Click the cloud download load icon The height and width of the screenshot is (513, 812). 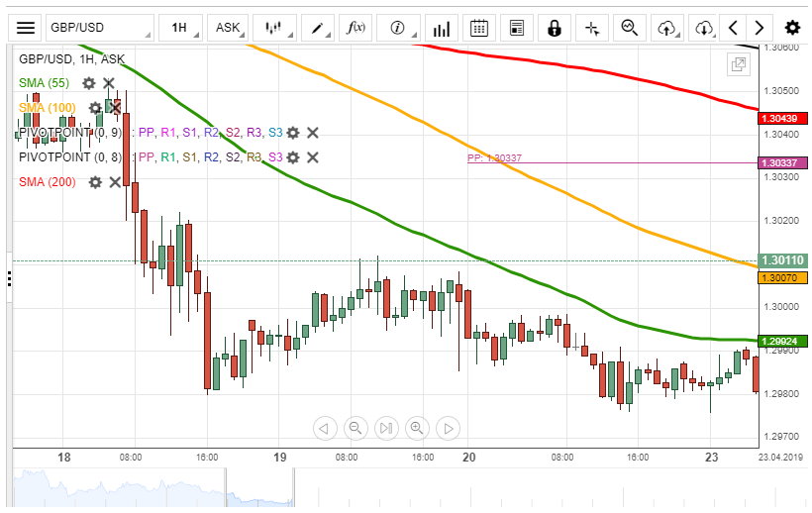point(704,28)
